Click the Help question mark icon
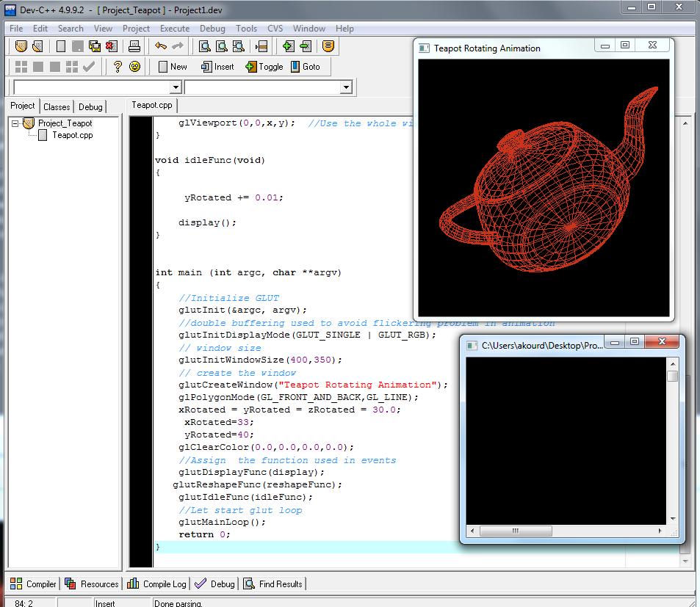Image resolution: width=700 pixels, height=607 pixels. tap(118, 67)
